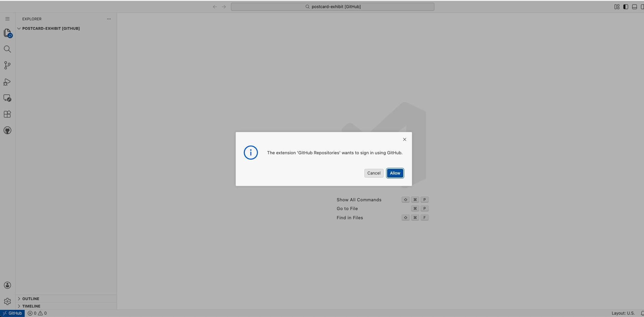Image resolution: width=644 pixels, height=317 pixels.
Task: Open Run and Debug view
Action: [x=7, y=82]
